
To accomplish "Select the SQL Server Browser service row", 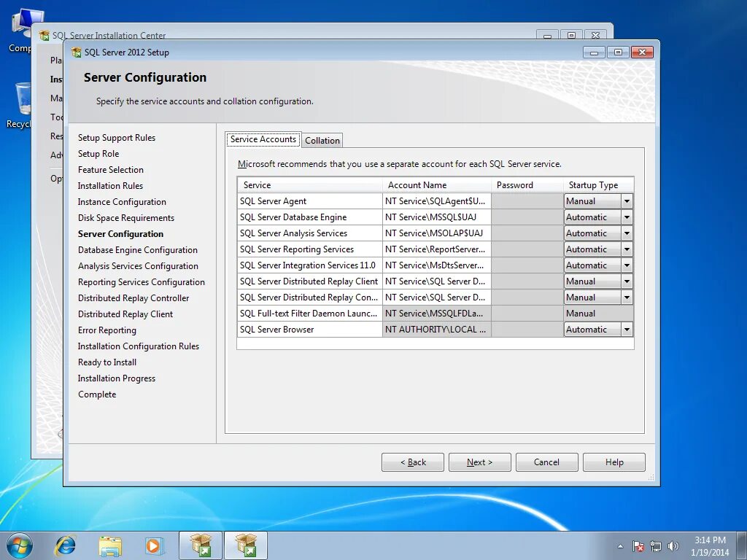I will click(436, 330).
